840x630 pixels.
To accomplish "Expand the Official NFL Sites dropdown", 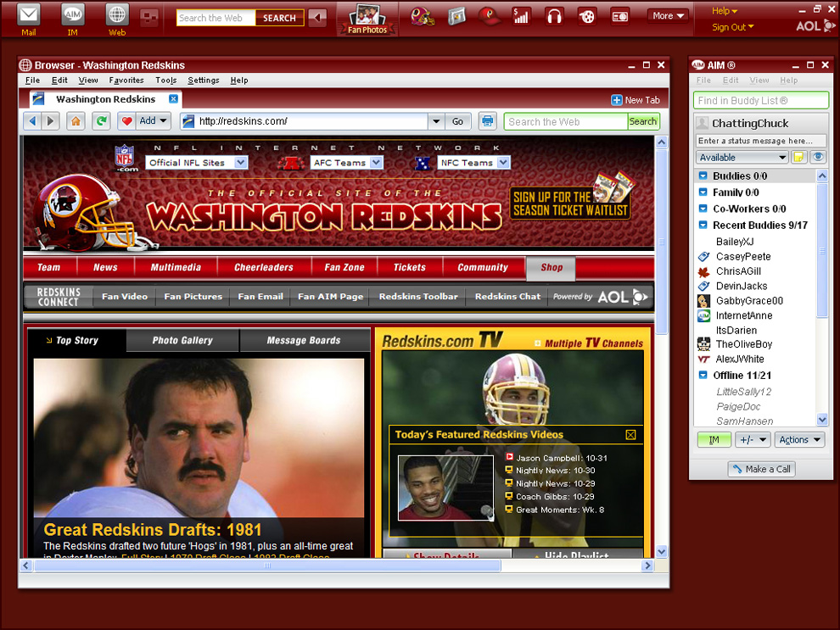I will click(240, 163).
